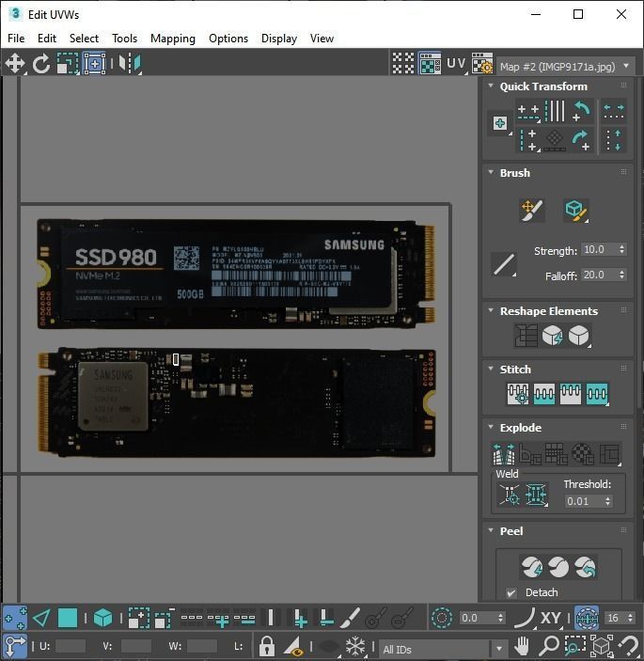This screenshot has width=644, height=661.
Task: Rotate selection -90 degrees around pivot
Action: (582, 111)
